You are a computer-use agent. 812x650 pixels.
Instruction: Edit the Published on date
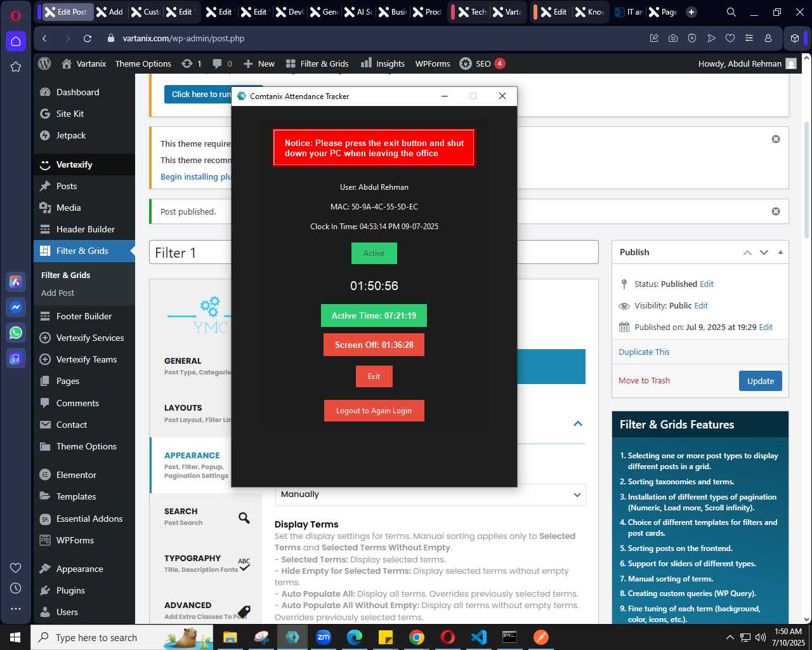766,328
